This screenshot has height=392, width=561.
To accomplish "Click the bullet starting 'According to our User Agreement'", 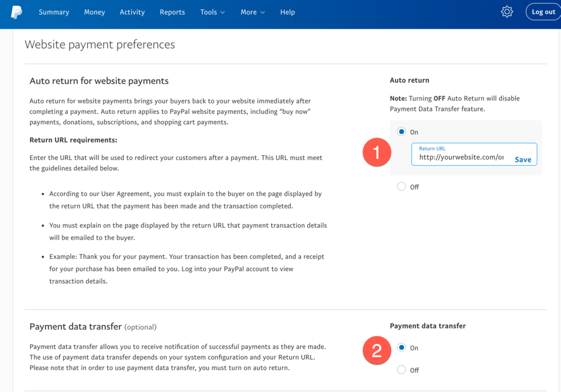I will click(186, 200).
